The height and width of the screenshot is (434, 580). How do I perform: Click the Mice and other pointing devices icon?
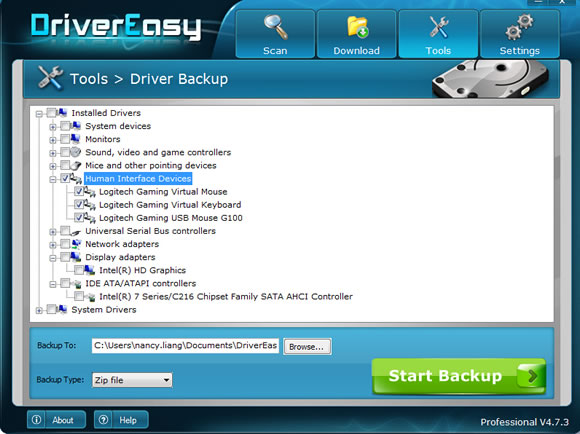(x=76, y=165)
